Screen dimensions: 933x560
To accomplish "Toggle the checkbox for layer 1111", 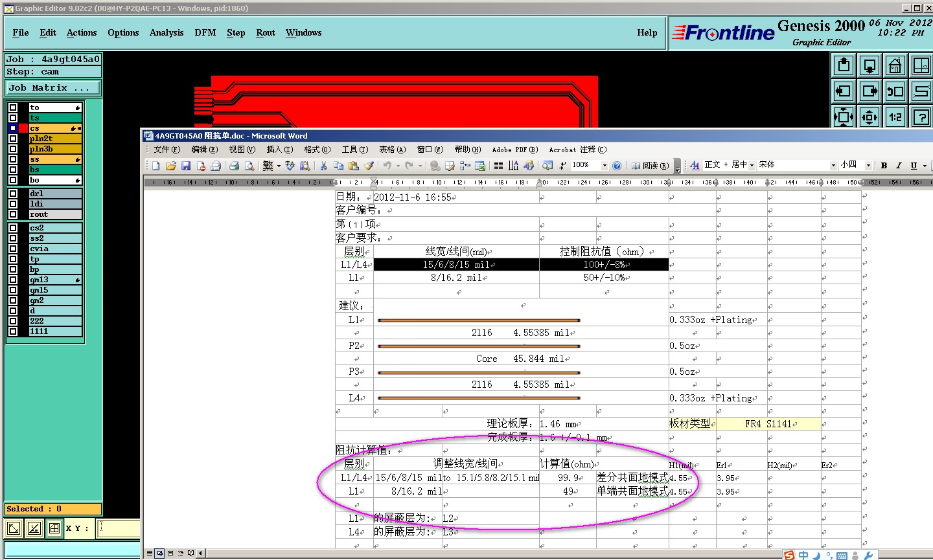I will click(13, 331).
